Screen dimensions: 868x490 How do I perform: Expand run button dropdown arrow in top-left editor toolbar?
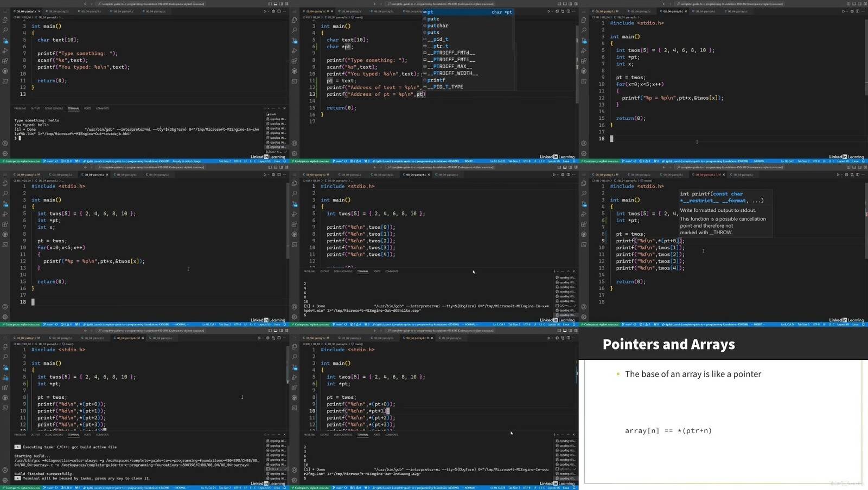[268, 11]
